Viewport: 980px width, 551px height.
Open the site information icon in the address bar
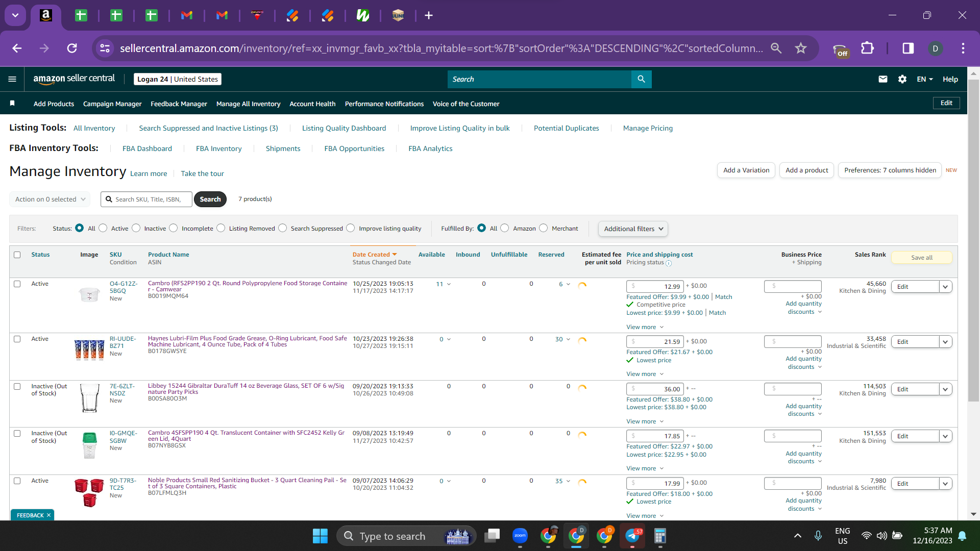105,48
